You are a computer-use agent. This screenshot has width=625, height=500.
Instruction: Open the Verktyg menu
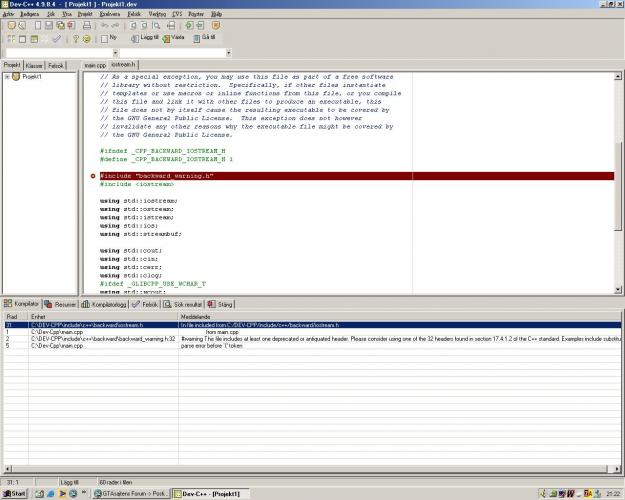pyautogui.click(x=157, y=15)
